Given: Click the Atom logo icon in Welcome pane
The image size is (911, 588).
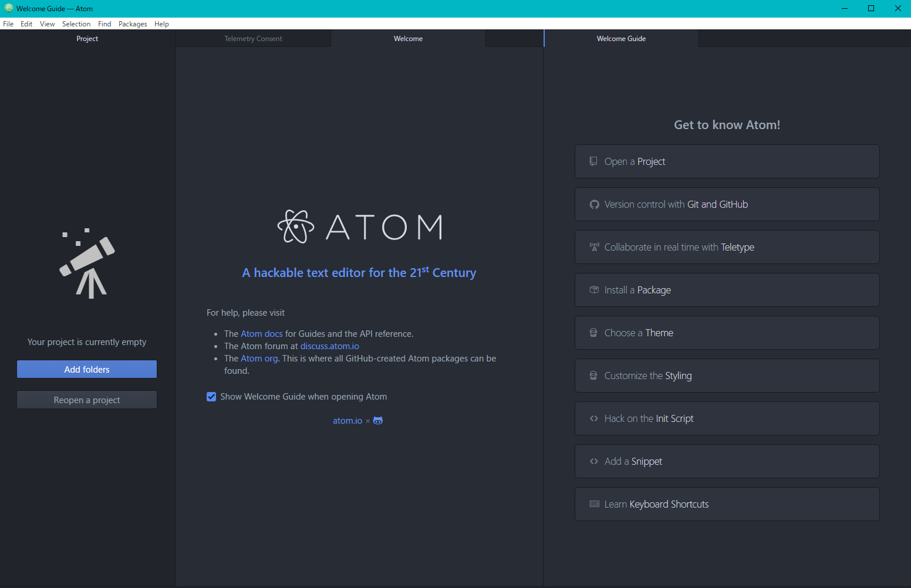Looking at the screenshot, I should click(x=296, y=227).
